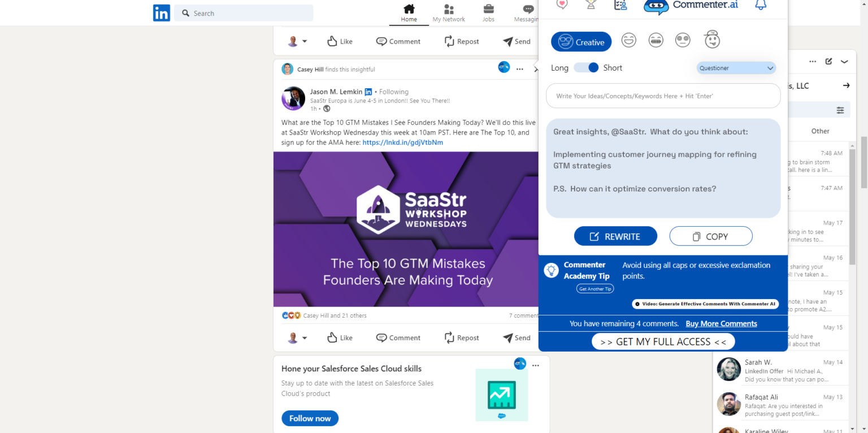This screenshot has height=433, width=868.
Task: Switch to the Jobs tab
Action: [488, 12]
